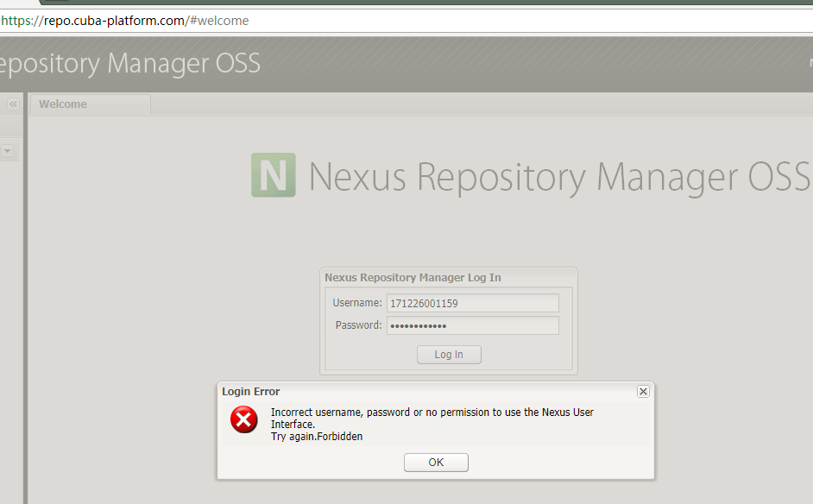Click OK in the Login Error dialog
This screenshot has height=504, width=813.
click(x=436, y=462)
